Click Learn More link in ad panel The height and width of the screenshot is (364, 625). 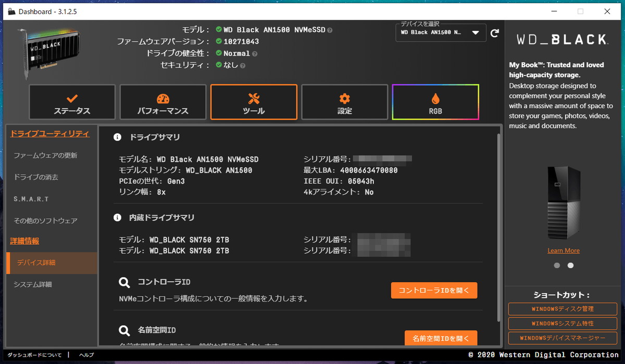(x=564, y=250)
